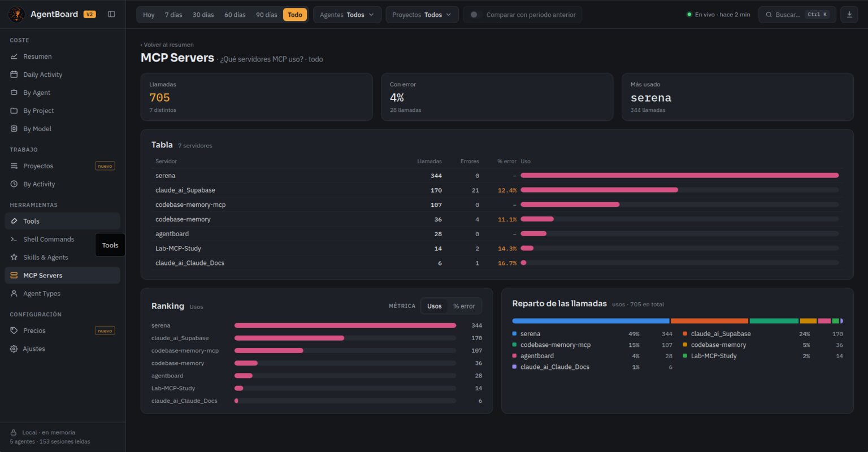Collapse the sidebar with the panel icon
This screenshot has height=452, width=868.
tap(111, 14)
